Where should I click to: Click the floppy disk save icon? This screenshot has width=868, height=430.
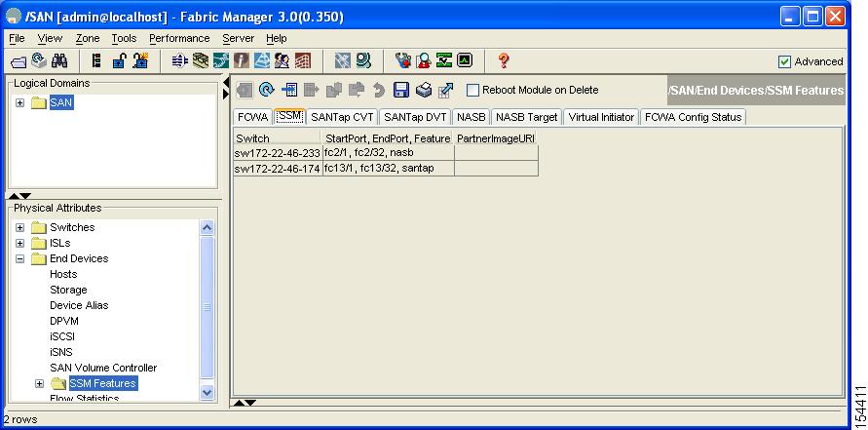[x=401, y=90]
